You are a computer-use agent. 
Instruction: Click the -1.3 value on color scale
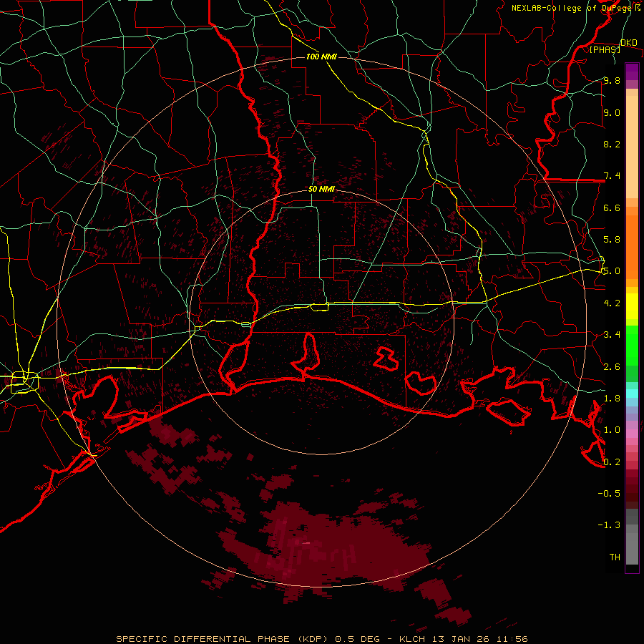tap(609, 525)
